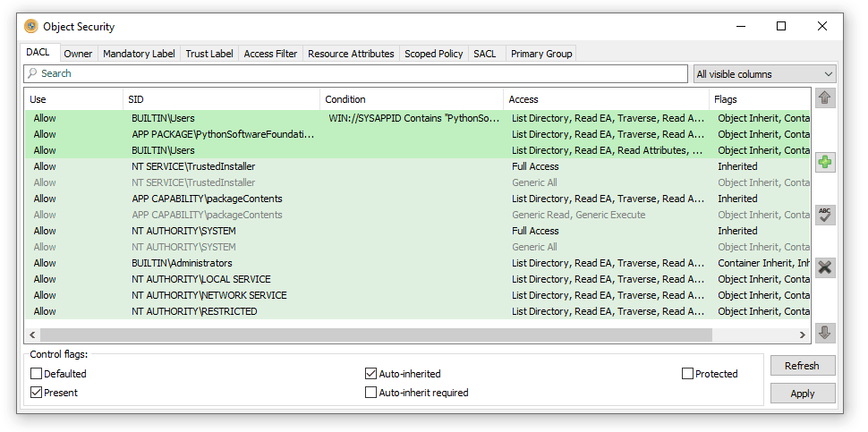Sort by the Use column header
Screen dimensions: 868x432
[x=73, y=99]
